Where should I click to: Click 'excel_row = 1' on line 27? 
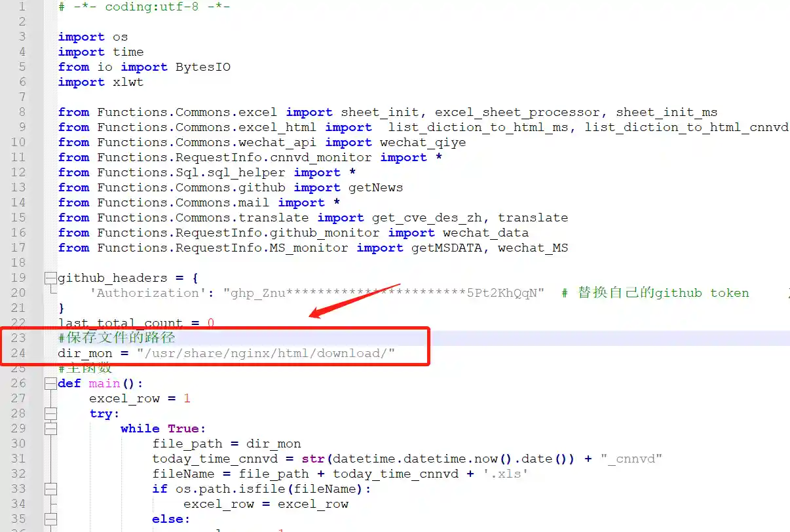(x=140, y=398)
